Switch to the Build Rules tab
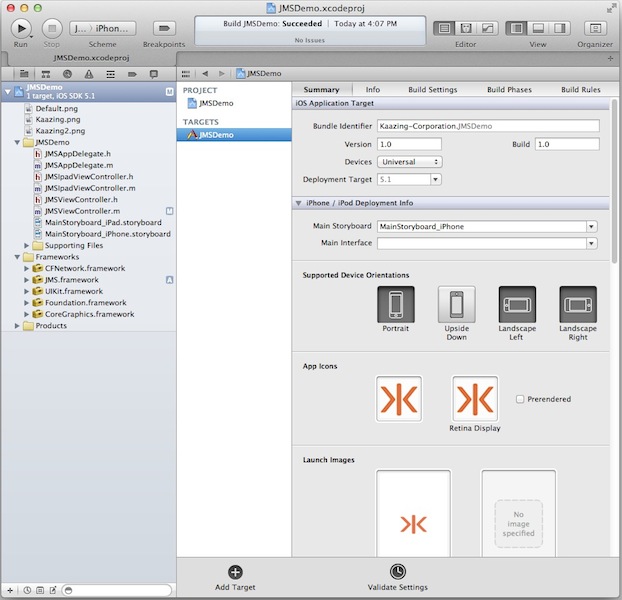 click(x=580, y=90)
